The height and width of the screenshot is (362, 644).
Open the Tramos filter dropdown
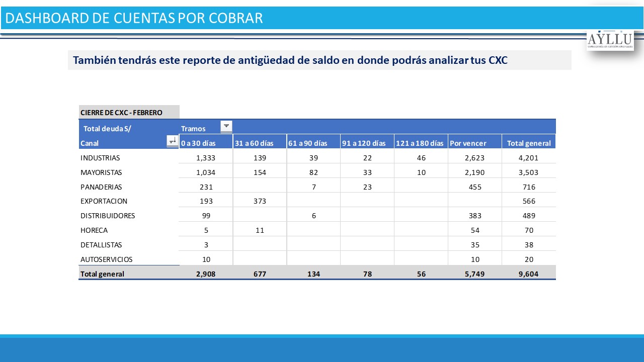click(226, 126)
